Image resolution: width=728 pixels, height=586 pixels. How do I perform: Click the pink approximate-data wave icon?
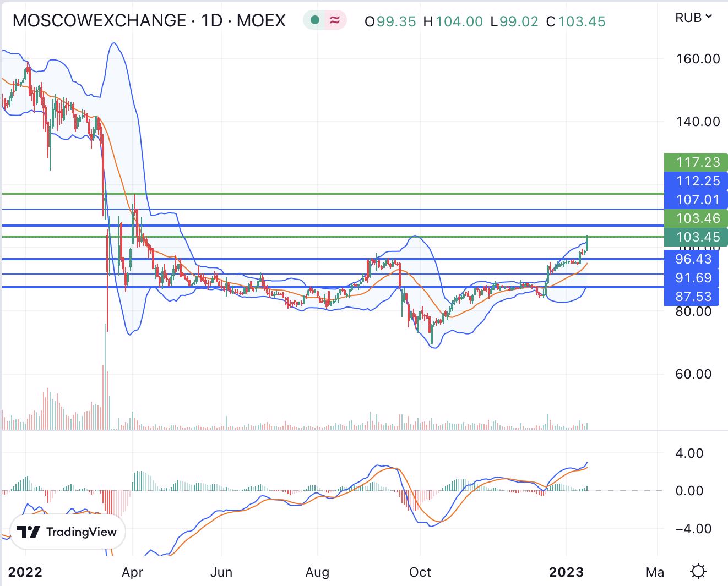pos(334,20)
